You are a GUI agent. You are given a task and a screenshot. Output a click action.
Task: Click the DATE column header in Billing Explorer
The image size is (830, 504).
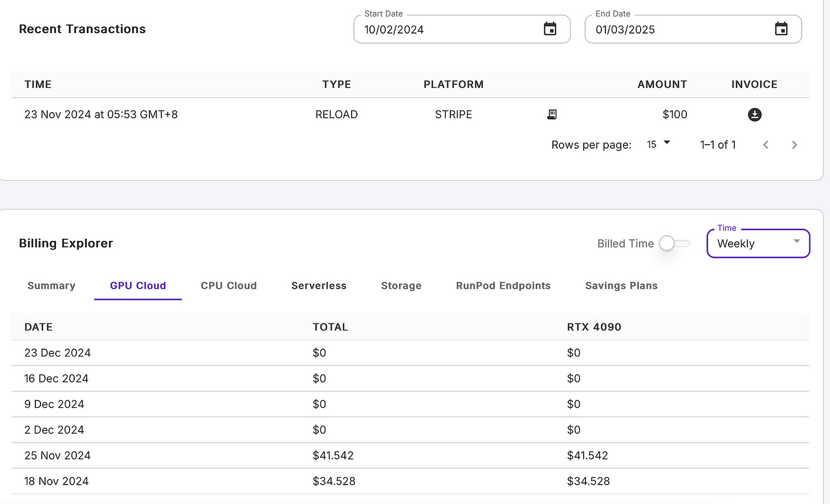tap(38, 327)
